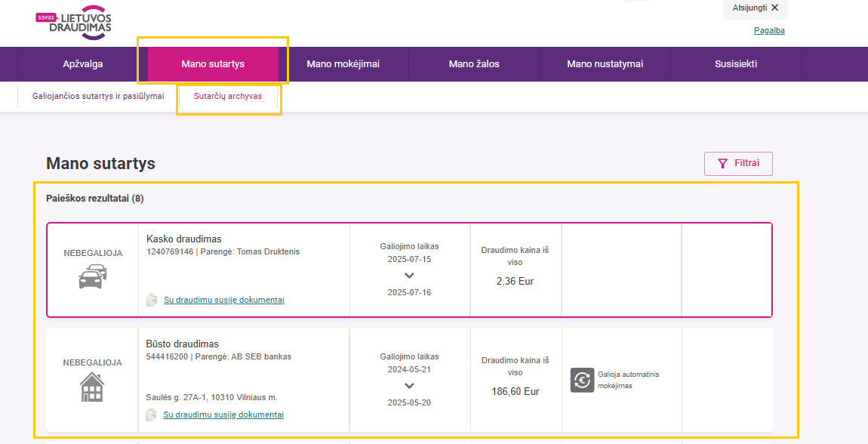Open the Pagalba help link

[x=769, y=30]
